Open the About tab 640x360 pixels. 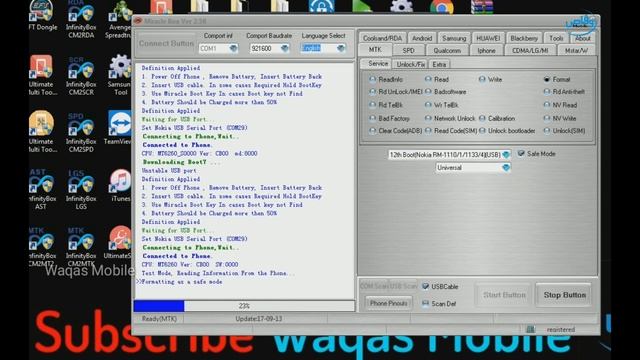tap(582, 38)
